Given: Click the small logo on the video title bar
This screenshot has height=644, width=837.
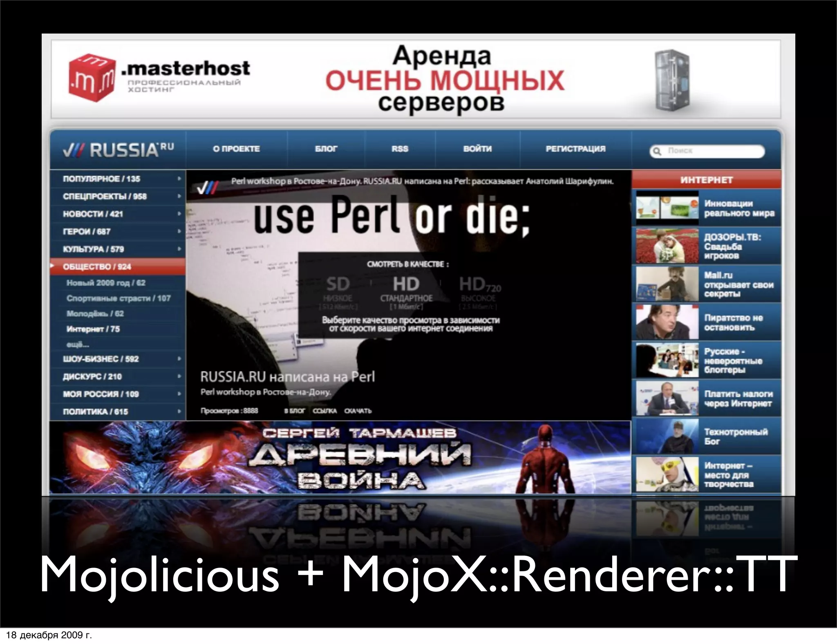Looking at the screenshot, I should pyautogui.click(x=208, y=187).
